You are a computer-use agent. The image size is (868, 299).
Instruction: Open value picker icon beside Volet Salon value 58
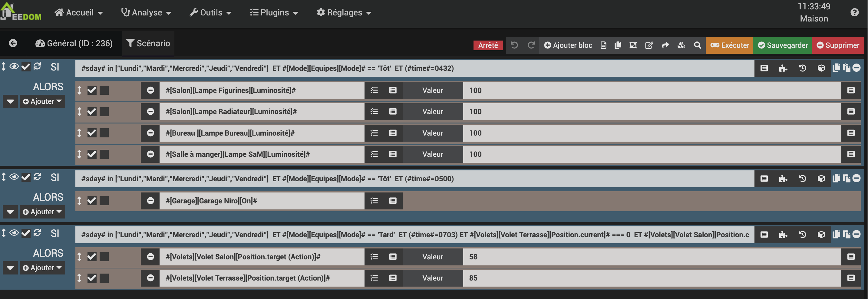click(851, 257)
